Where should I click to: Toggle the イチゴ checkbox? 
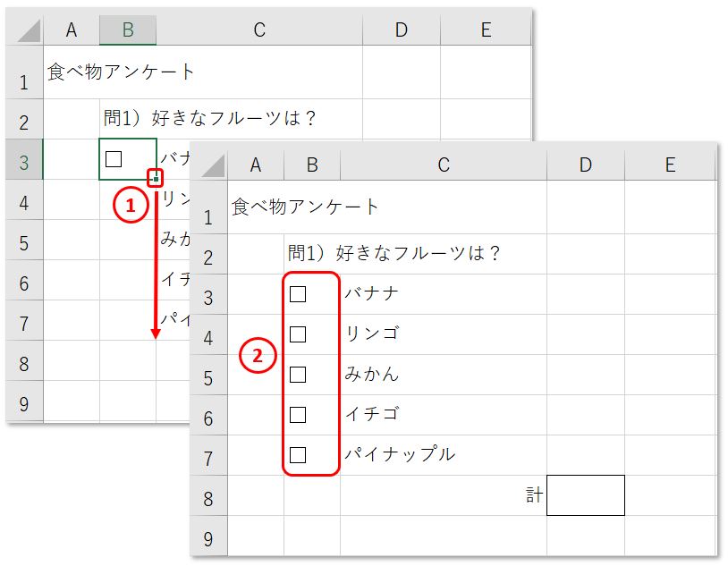pyautogui.click(x=298, y=415)
